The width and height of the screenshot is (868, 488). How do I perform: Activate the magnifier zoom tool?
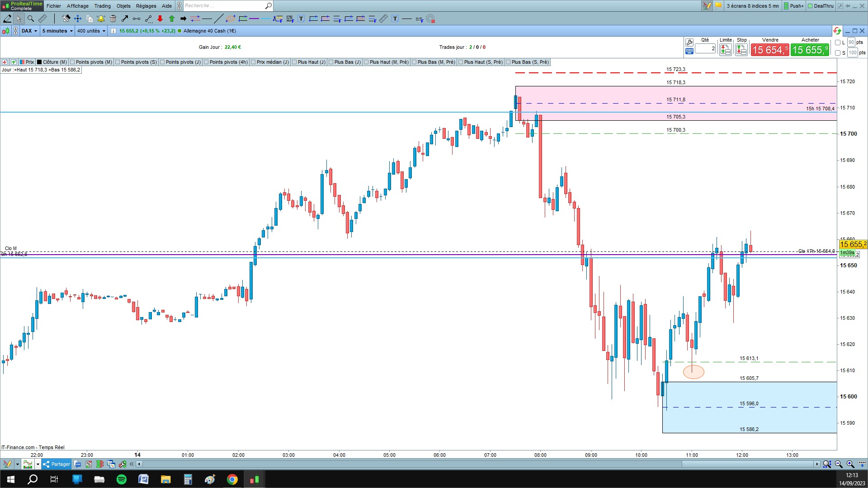point(31,19)
